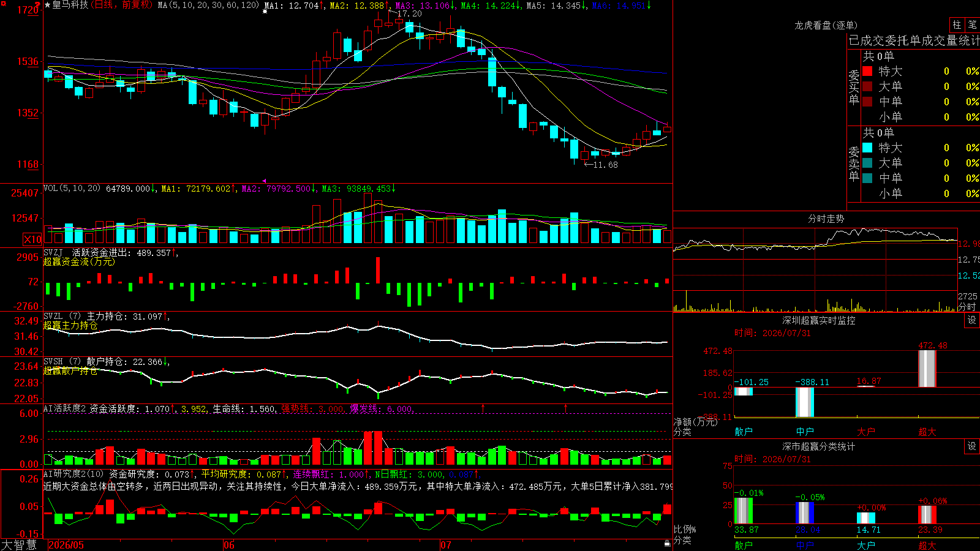Open 设 settings for 深市超赢分类统计

click(x=972, y=446)
